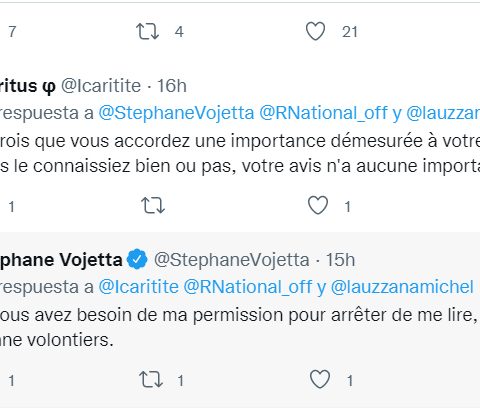This screenshot has height=418, width=480.
Task: Open the @Icaritite mention in Vojetta's reply
Action: pyautogui.click(x=139, y=287)
